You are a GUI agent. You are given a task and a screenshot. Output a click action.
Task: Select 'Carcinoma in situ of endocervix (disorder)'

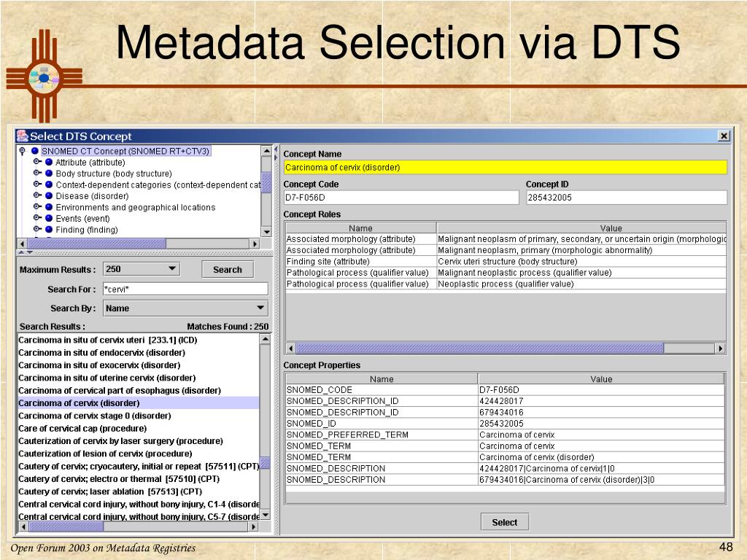[x=102, y=352]
